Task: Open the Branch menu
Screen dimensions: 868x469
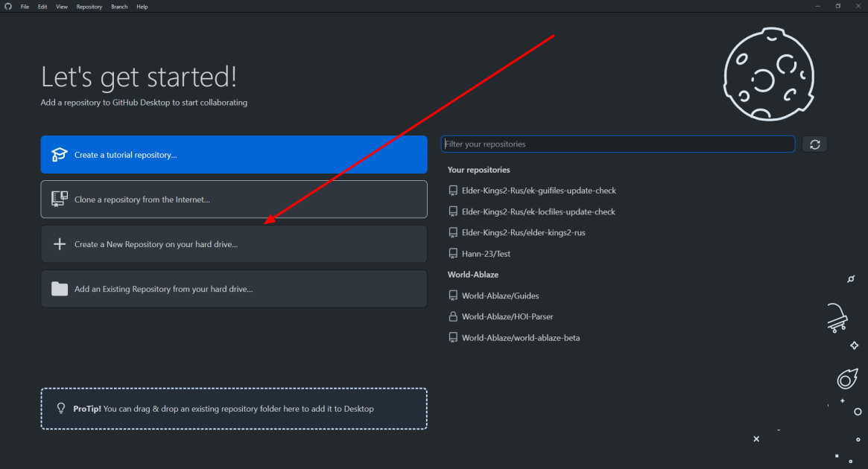Action: coord(119,7)
